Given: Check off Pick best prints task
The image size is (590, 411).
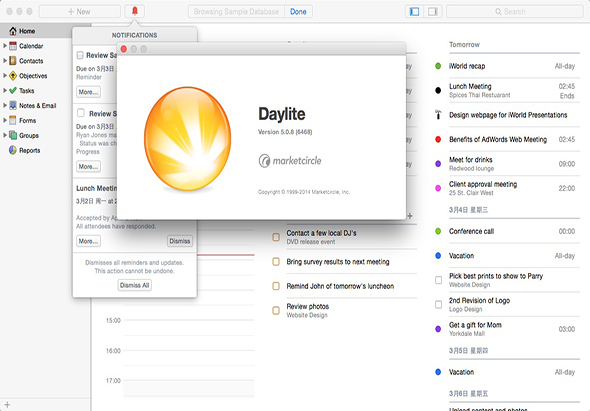Looking at the screenshot, I should (x=438, y=280).
